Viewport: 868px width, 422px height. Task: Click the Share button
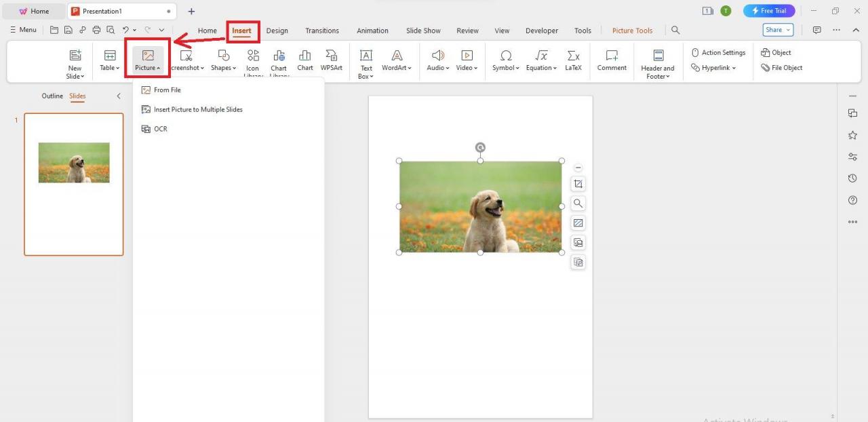[x=776, y=29]
